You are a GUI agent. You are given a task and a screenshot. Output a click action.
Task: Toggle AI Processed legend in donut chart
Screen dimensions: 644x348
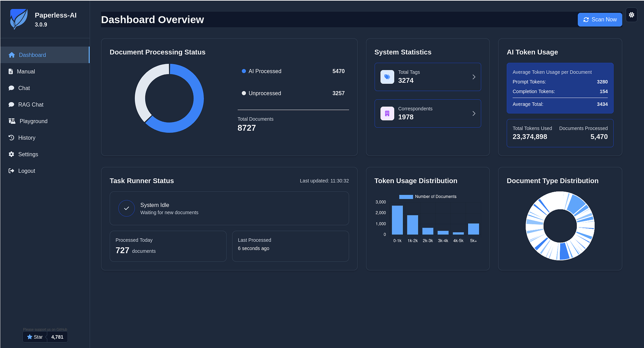pyautogui.click(x=262, y=71)
